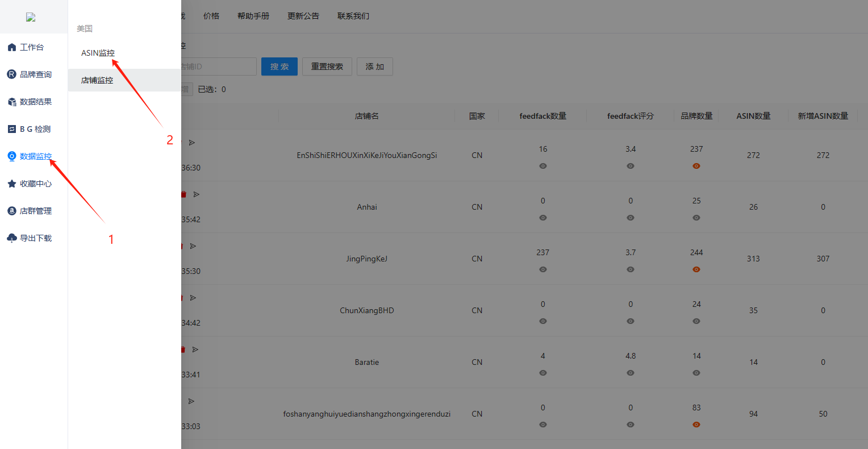Toggle the orange eye under 品牌数量 237
This screenshot has height=449, width=868.
[696, 166]
